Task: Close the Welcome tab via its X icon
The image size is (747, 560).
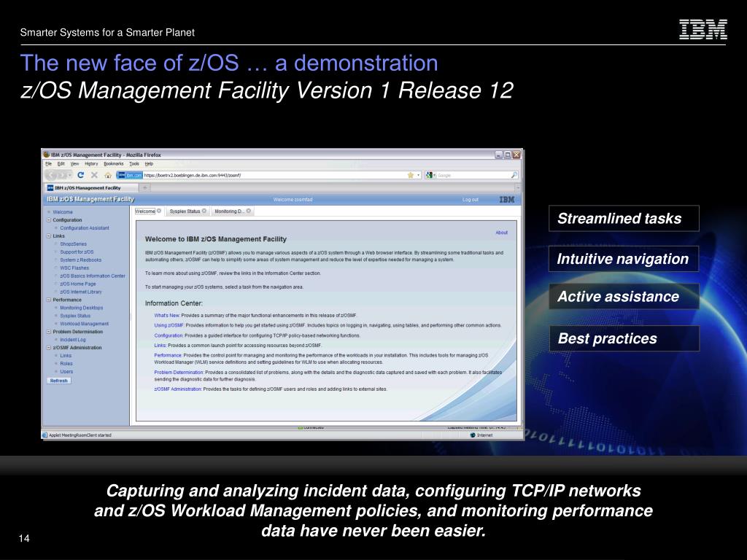Action: [x=159, y=211]
